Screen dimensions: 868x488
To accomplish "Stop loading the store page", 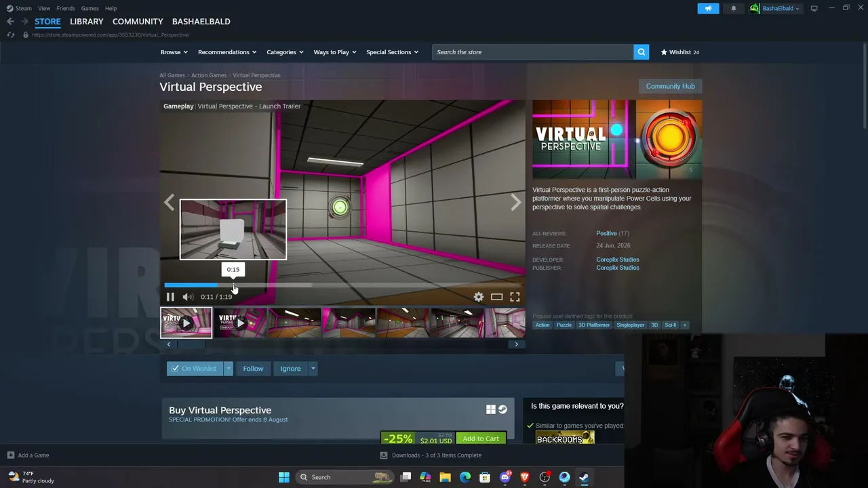I will (x=10, y=35).
